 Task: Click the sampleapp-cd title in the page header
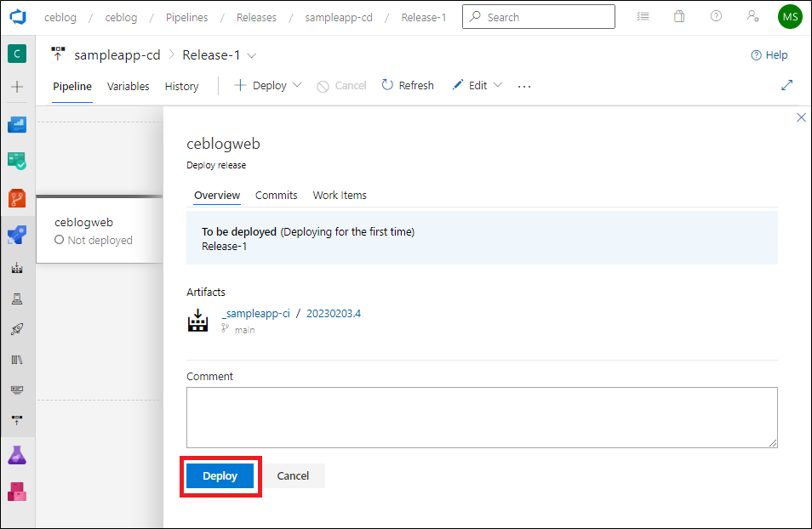click(x=117, y=55)
